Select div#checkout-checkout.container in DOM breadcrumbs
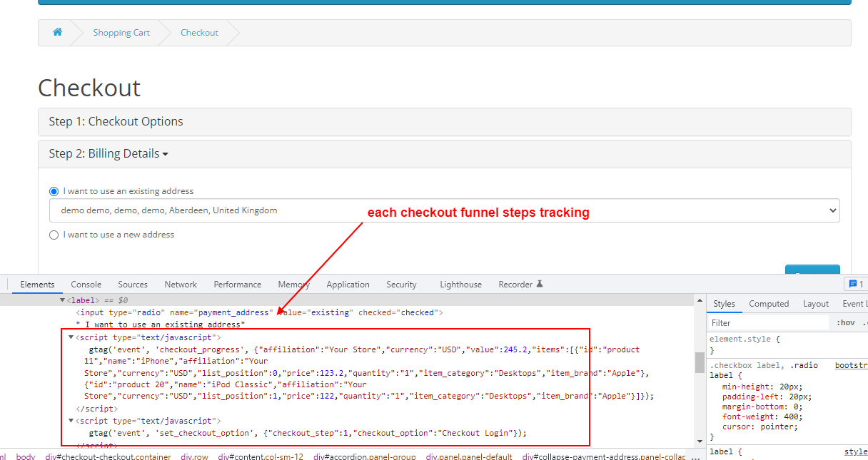 coord(108,456)
